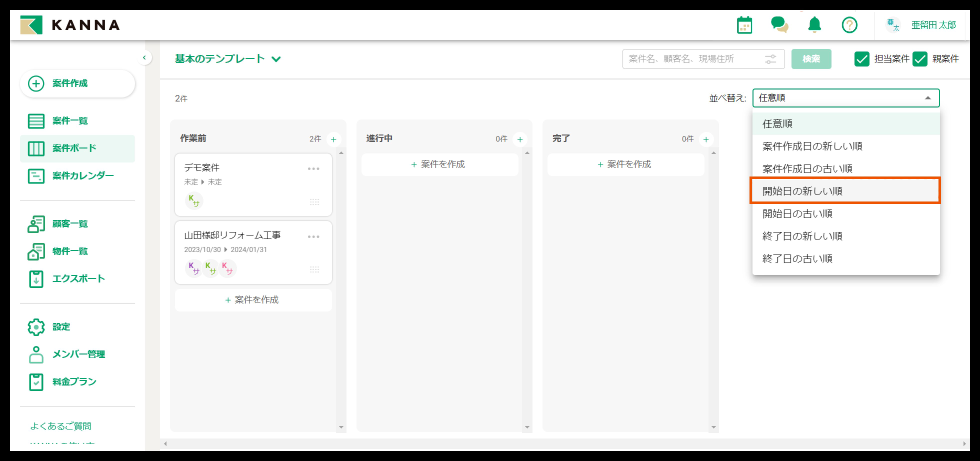Close the 任意順 sort dropdown

click(928, 98)
